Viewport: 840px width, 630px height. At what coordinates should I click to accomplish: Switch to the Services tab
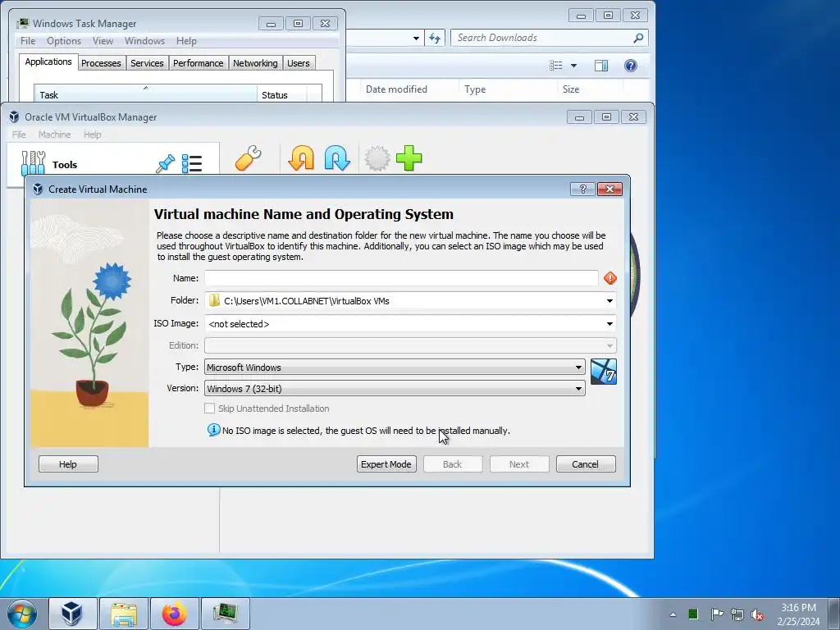tap(148, 63)
